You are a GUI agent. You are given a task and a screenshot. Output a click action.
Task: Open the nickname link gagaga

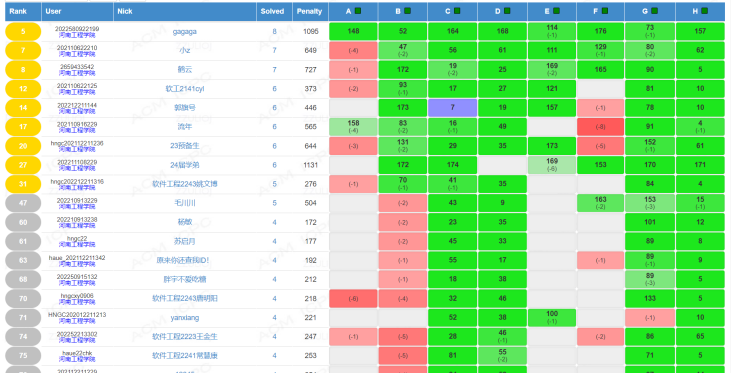point(185,32)
